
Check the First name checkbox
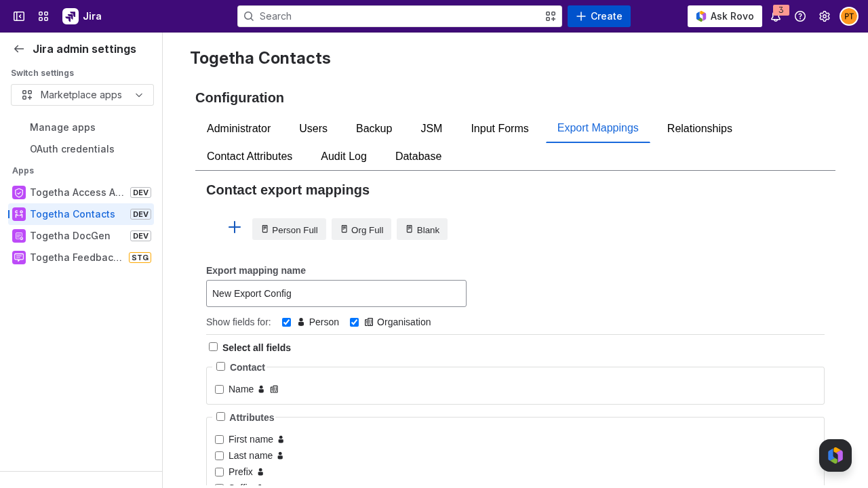[219, 439]
